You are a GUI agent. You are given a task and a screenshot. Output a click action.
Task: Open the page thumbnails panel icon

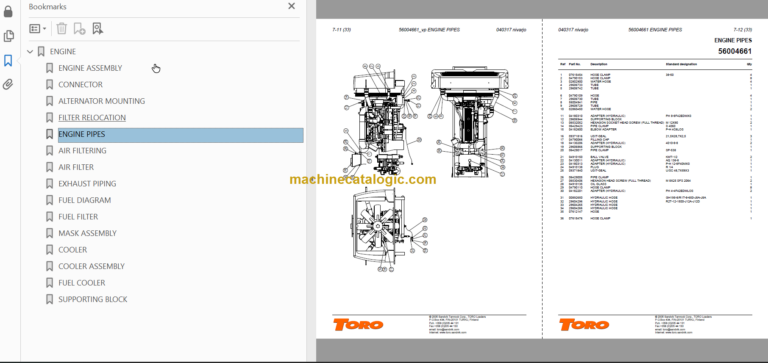8,36
